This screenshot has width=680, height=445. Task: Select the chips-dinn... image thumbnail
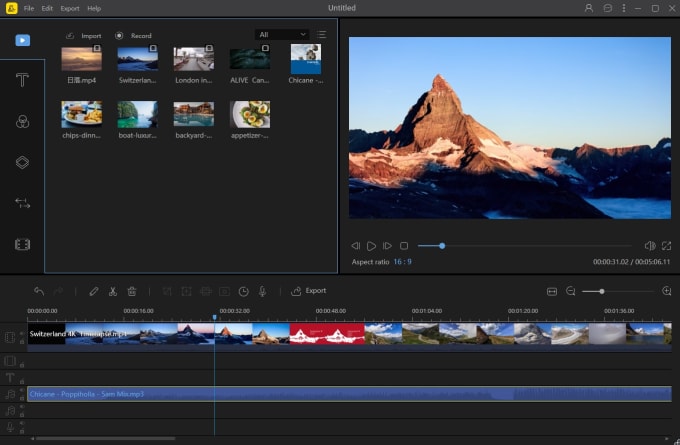point(82,115)
